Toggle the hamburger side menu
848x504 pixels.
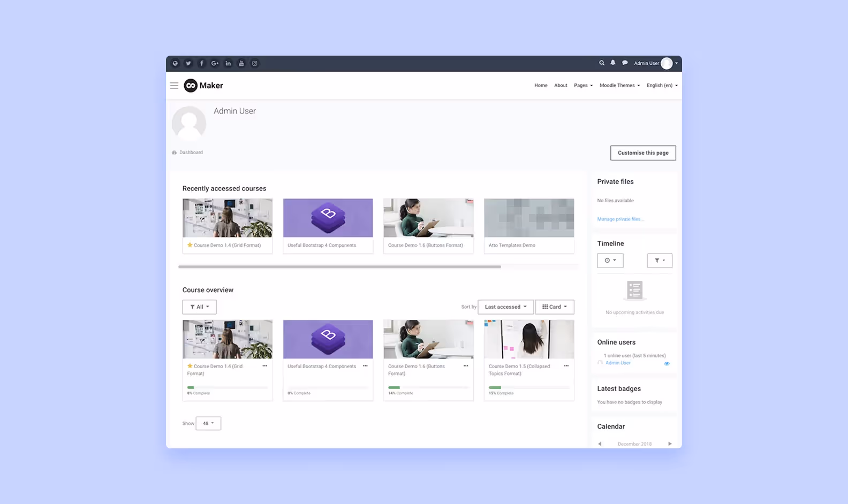tap(174, 86)
